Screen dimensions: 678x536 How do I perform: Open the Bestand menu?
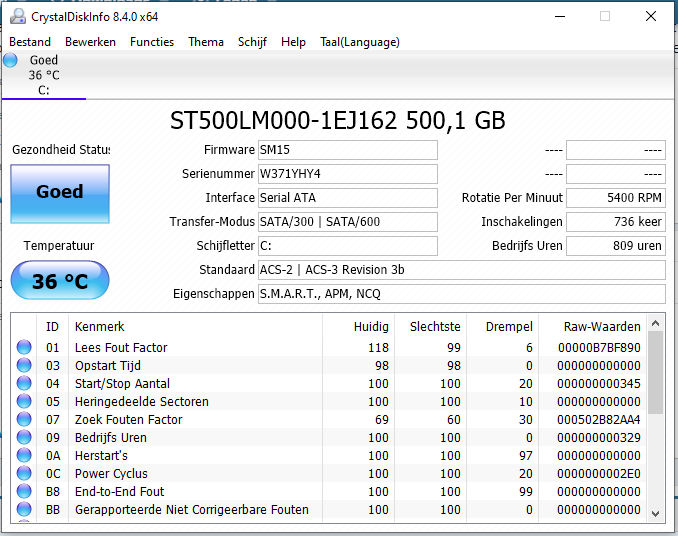[30, 42]
